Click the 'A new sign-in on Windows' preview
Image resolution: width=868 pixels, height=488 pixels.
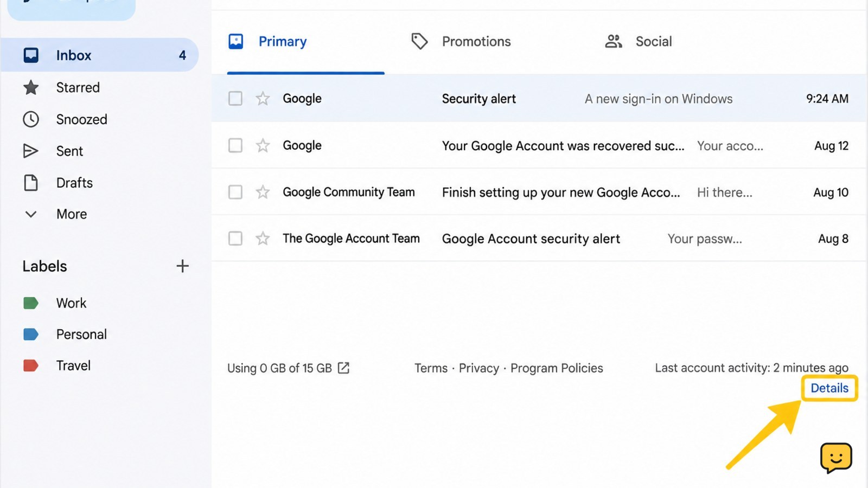coord(659,99)
